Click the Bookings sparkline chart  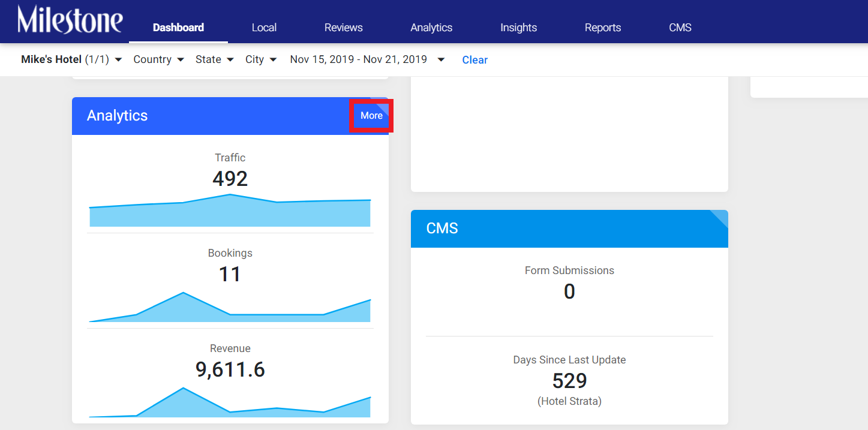pyautogui.click(x=230, y=307)
